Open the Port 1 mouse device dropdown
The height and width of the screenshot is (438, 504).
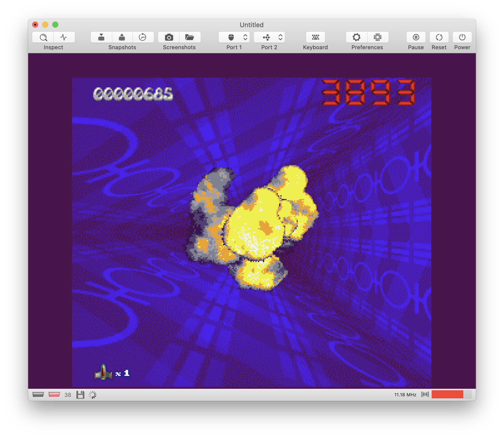click(234, 37)
